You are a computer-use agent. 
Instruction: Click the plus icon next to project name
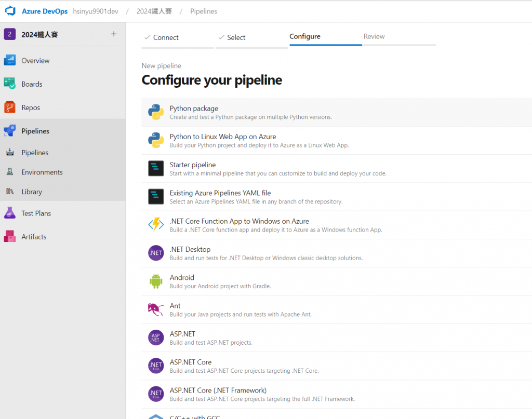[114, 34]
